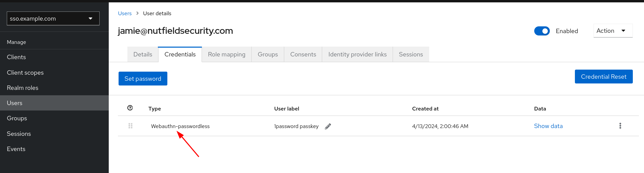The image size is (644, 173).
Task: Click the Show data link
Action: 548,126
